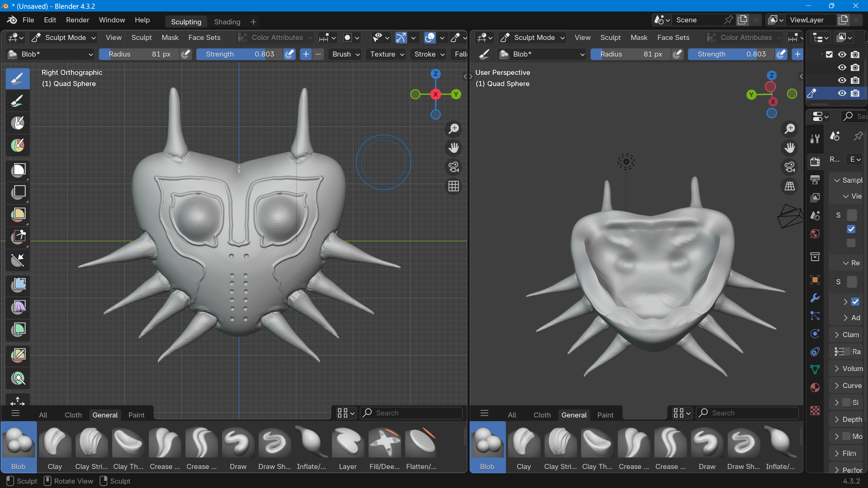Select the Box Mask tool

point(18,170)
